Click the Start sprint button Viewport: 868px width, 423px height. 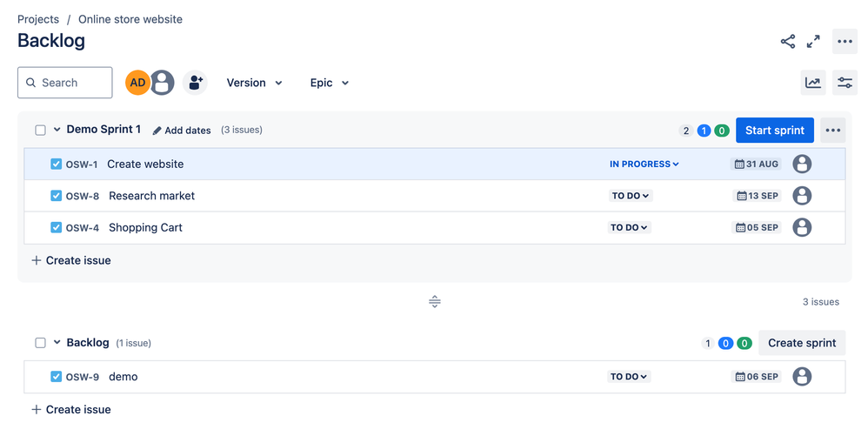774,130
